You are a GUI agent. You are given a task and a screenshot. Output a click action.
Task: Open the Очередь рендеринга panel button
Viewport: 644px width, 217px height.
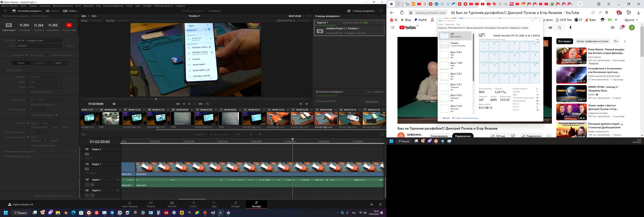pyautogui.click(x=361, y=11)
